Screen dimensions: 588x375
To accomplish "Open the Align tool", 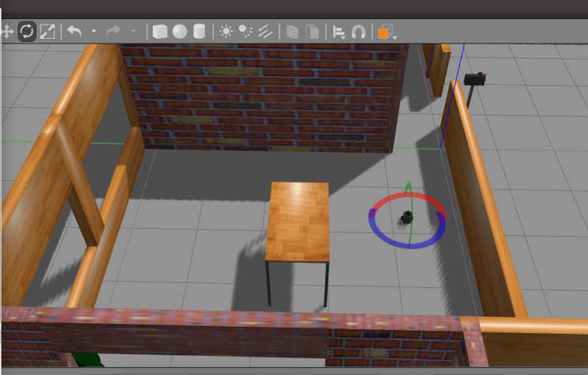I will tap(339, 32).
